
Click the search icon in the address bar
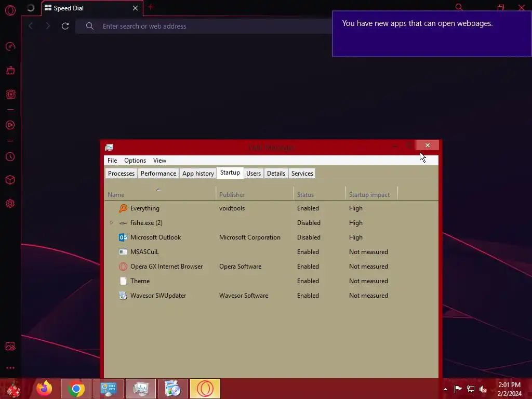(89, 26)
